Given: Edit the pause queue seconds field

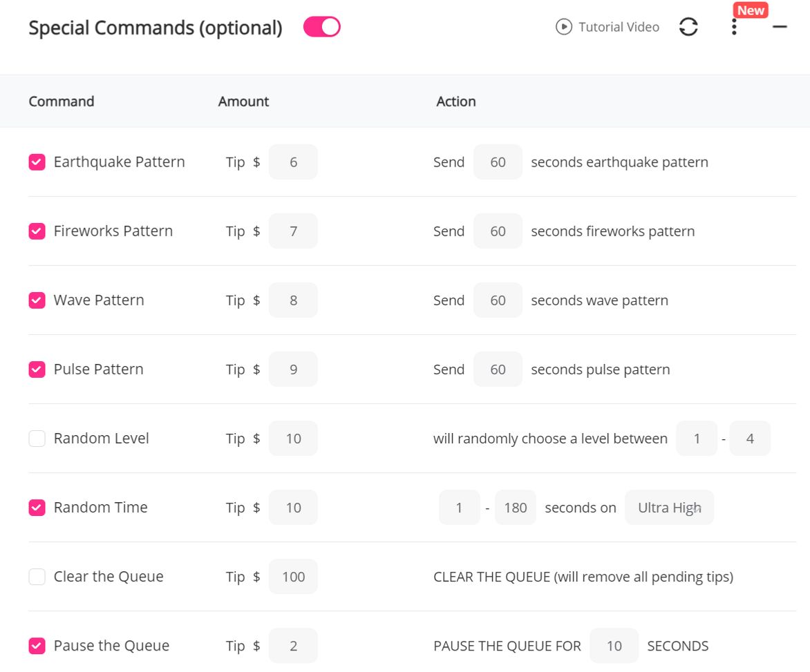Looking at the screenshot, I should point(614,646).
